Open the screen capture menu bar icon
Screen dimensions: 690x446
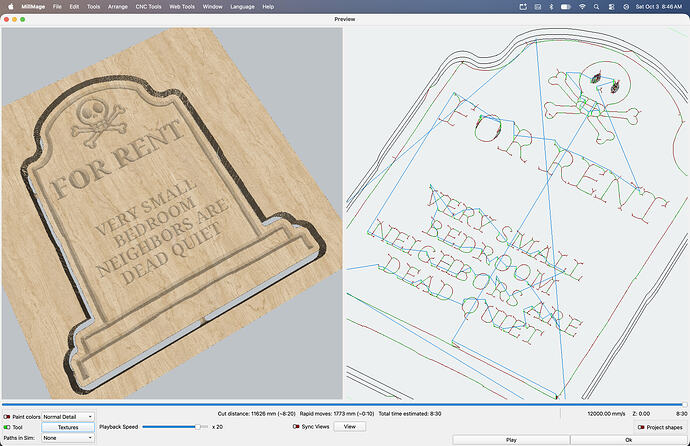(523, 7)
